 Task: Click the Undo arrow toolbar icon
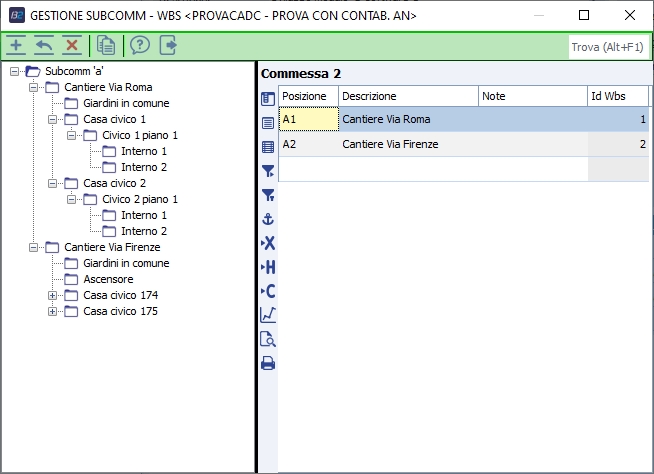coord(44,45)
